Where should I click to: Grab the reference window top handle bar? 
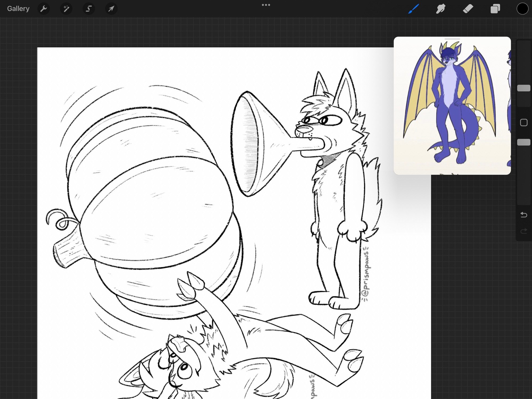pos(452,39)
